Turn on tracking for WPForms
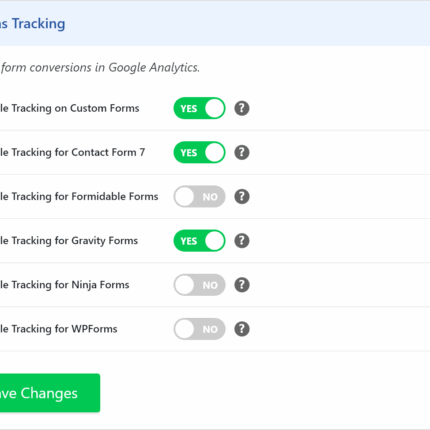 tap(199, 329)
